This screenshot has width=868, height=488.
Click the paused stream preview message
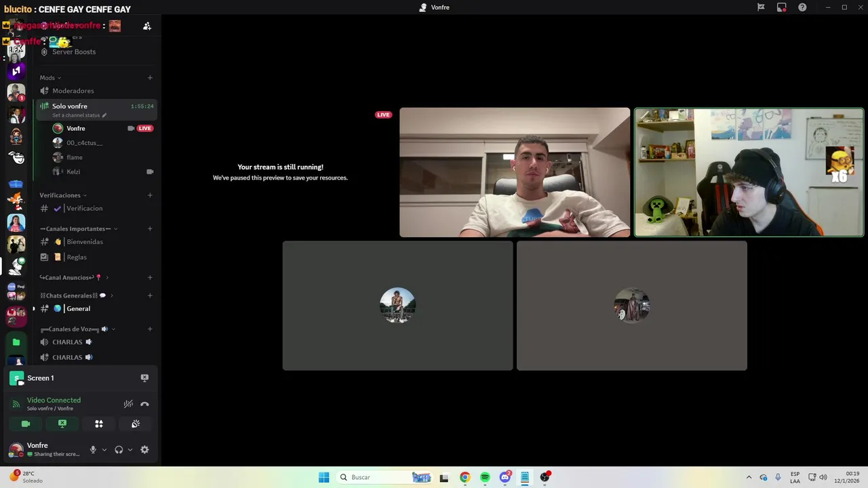[x=280, y=172]
